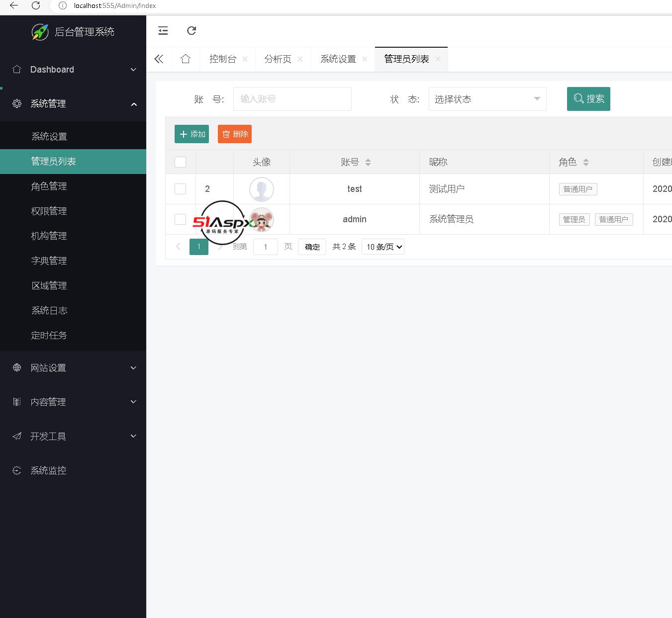Click the 共 2 条 total count text
This screenshot has height=618, width=672.
344,247
